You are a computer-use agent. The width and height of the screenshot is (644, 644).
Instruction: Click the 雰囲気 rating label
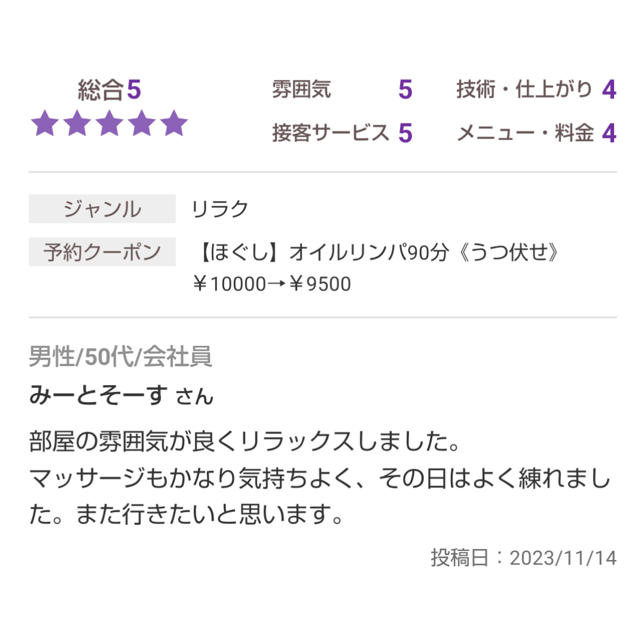(x=301, y=89)
